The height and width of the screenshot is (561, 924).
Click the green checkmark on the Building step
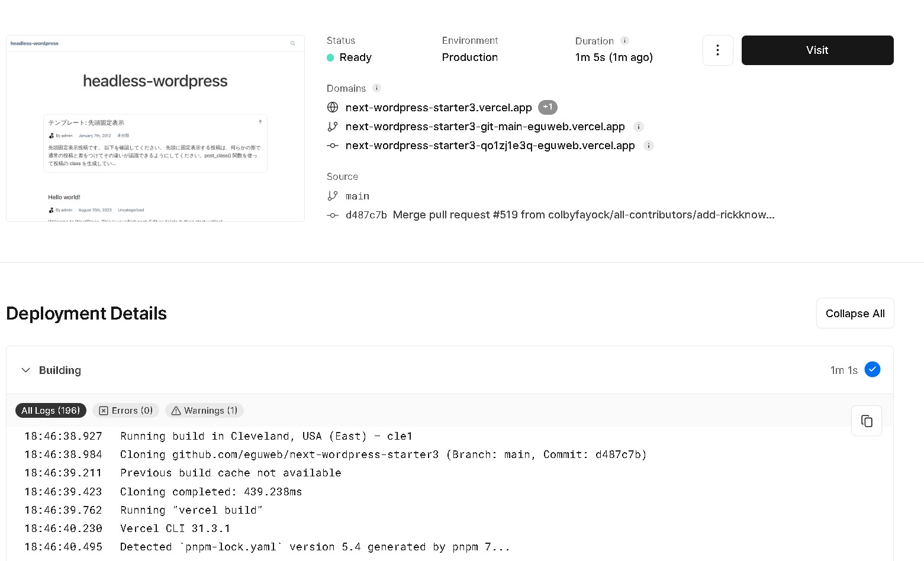[873, 369]
